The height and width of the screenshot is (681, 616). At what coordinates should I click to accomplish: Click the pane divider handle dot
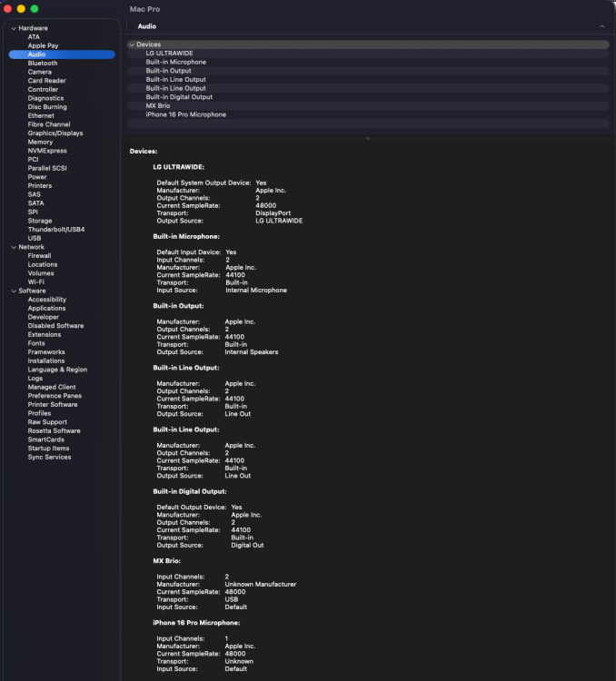368,139
